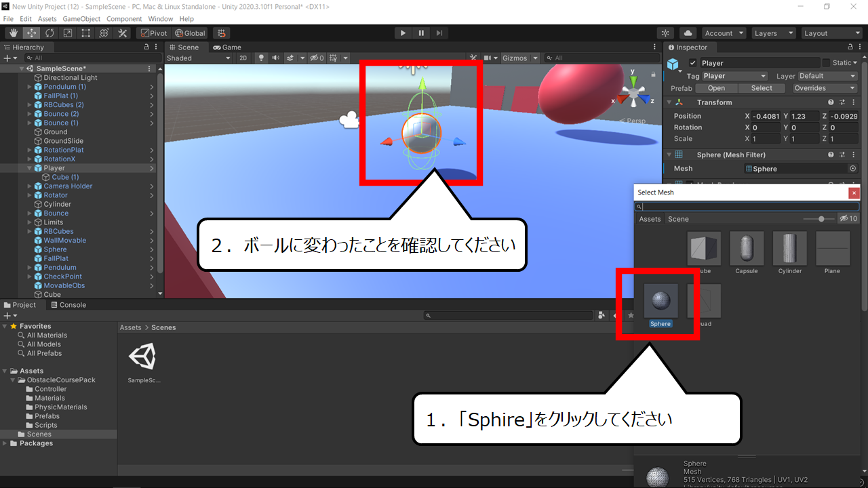Open Layout dropdown
Viewport: 868px width, 488px height.
point(831,33)
